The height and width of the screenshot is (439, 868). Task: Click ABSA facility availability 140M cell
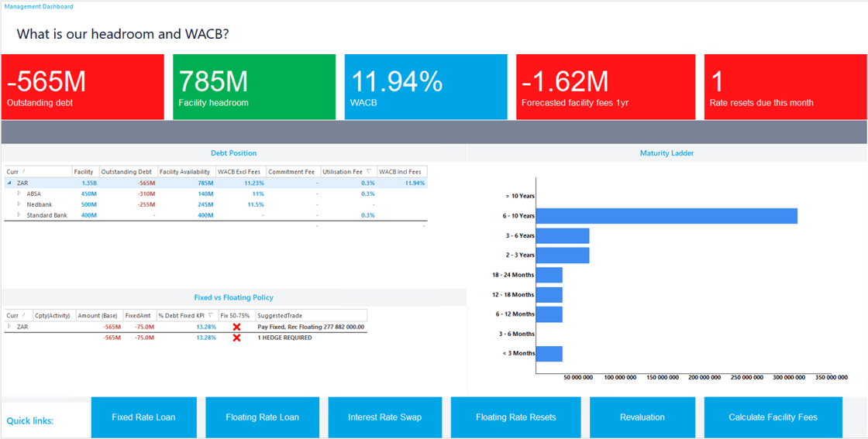click(x=205, y=194)
